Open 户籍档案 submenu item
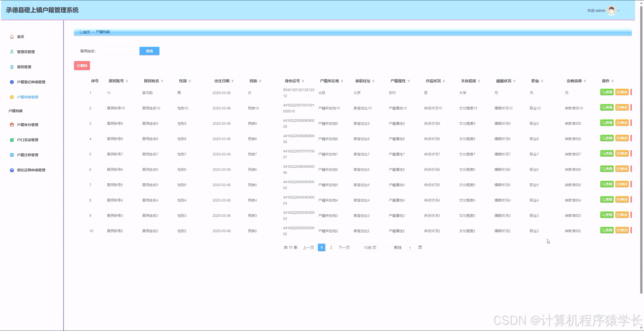This screenshot has width=644, height=331. tap(16, 111)
